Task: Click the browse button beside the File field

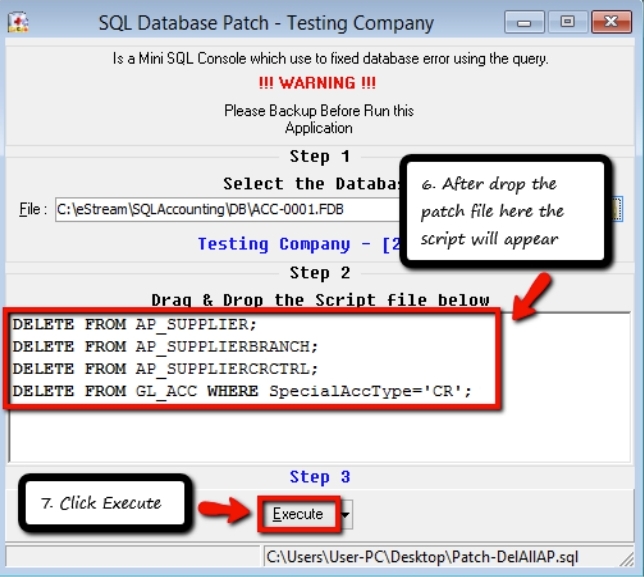Action: point(616,210)
